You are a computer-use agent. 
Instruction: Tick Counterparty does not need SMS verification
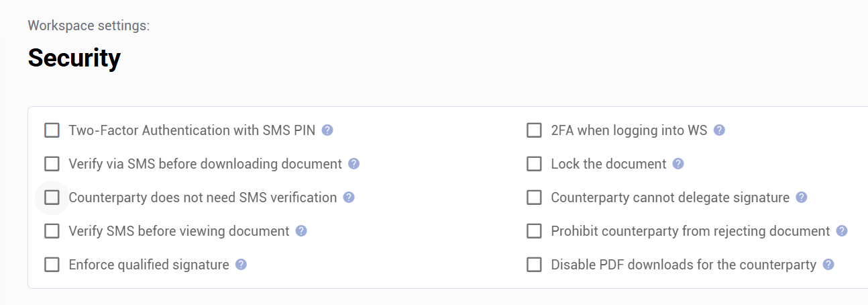click(x=52, y=198)
